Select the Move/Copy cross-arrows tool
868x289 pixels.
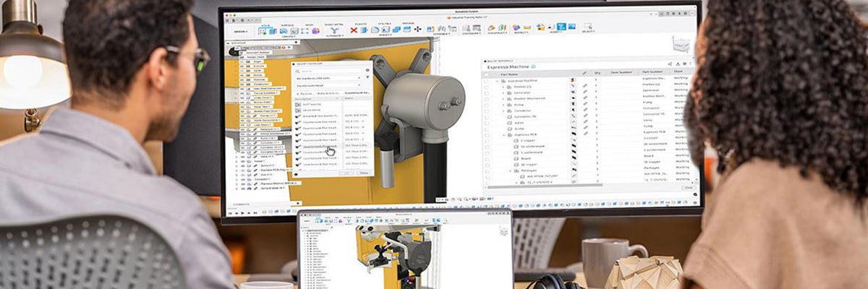click(417, 29)
